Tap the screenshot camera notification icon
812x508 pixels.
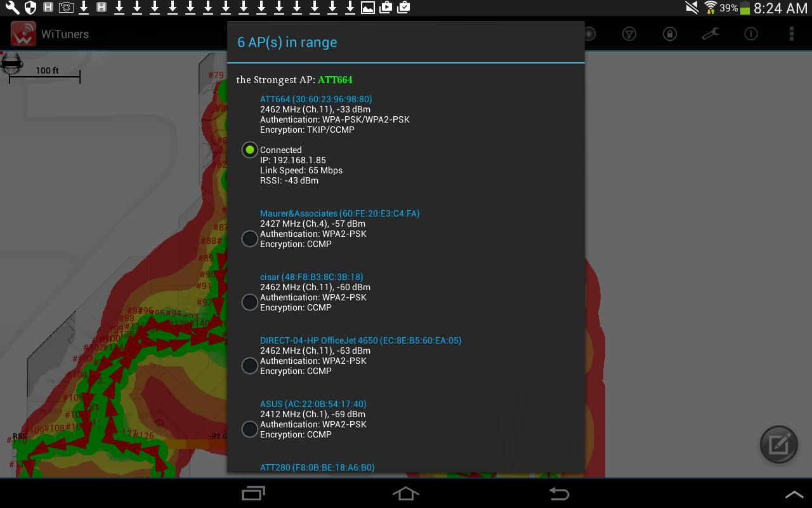tap(65, 8)
